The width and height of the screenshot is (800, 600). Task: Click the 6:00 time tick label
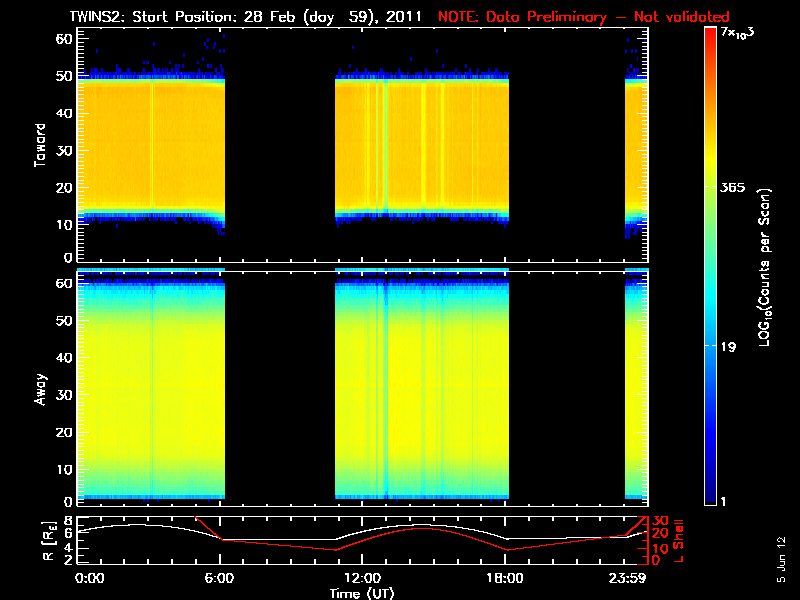click(x=222, y=577)
